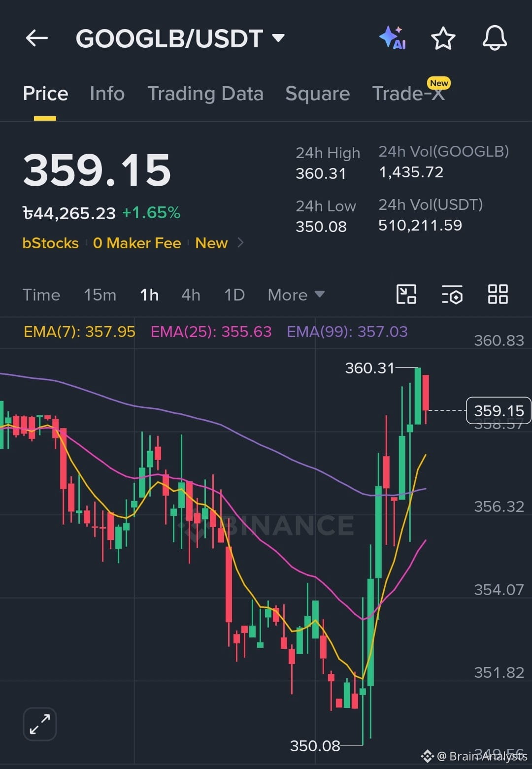532x769 pixels.
Task: Open the bStocks details chevron
Action: (240, 243)
